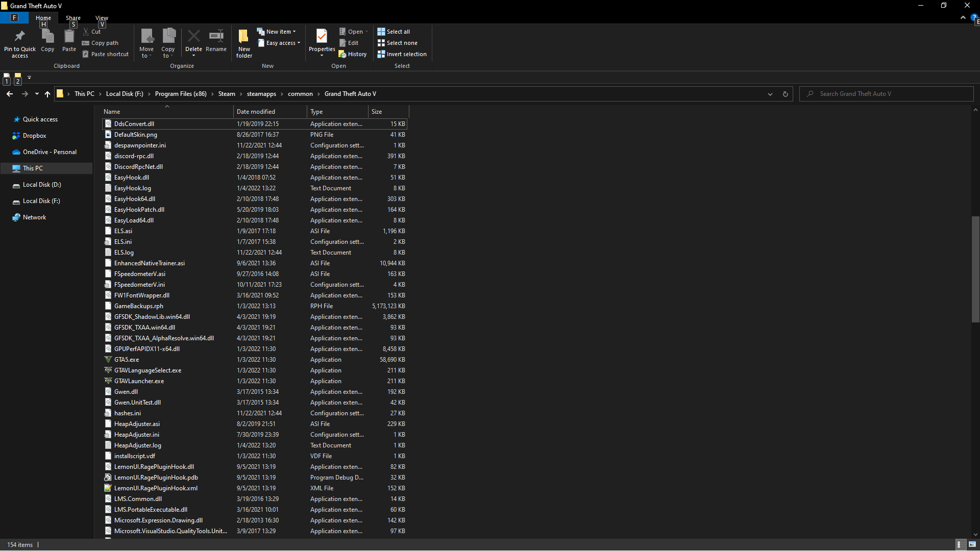Image resolution: width=980 pixels, height=551 pixels.
Task: Open the address bar history dropdown
Action: coord(770,94)
